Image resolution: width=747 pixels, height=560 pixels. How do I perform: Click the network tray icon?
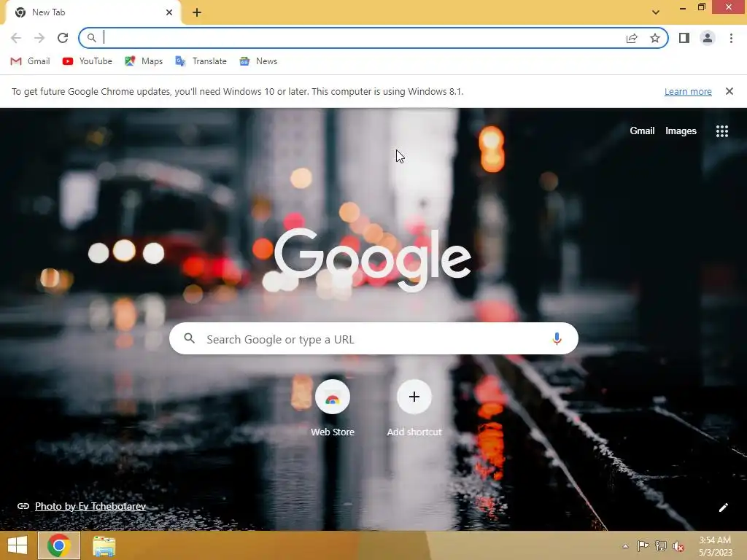point(661,546)
